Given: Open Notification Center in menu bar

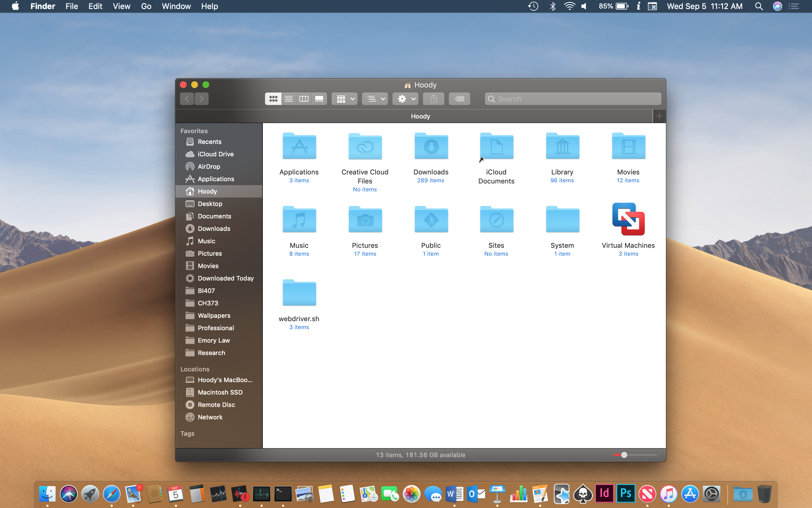Looking at the screenshot, I should [794, 6].
